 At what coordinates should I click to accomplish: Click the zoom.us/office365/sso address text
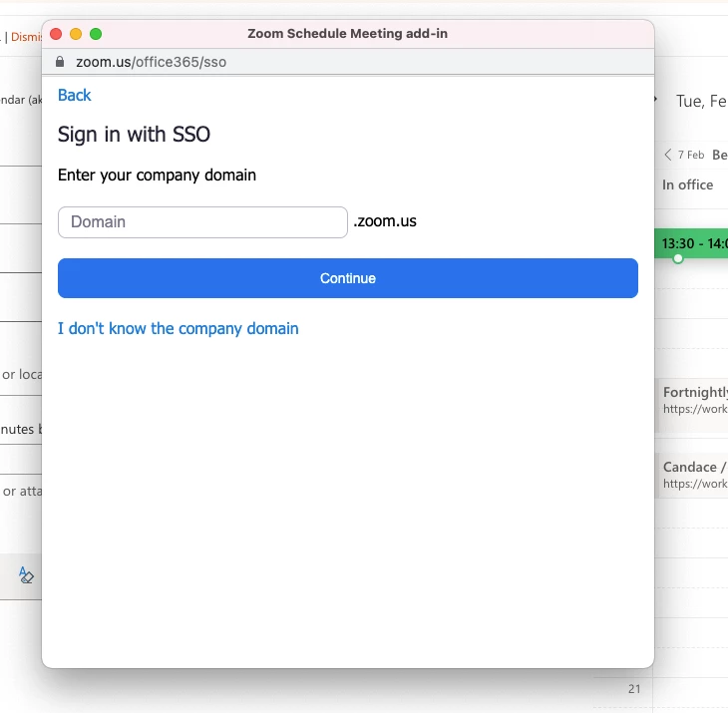tap(151, 62)
